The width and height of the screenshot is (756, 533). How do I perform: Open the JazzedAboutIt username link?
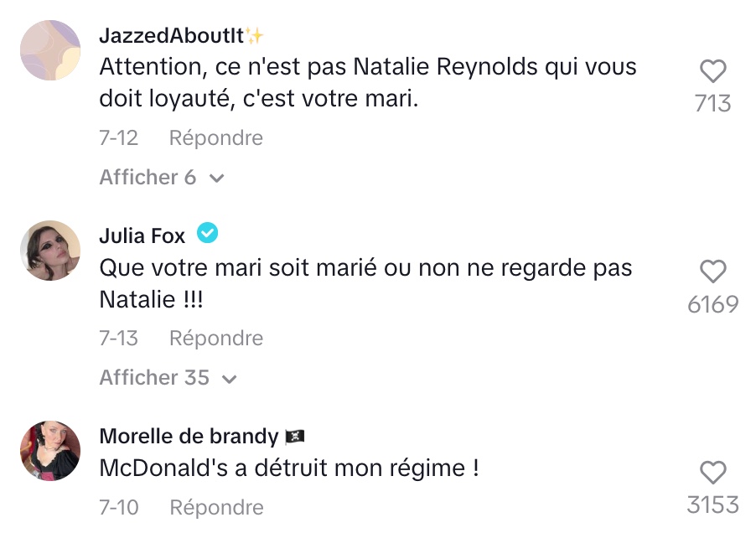pyautogui.click(x=172, y=36)
